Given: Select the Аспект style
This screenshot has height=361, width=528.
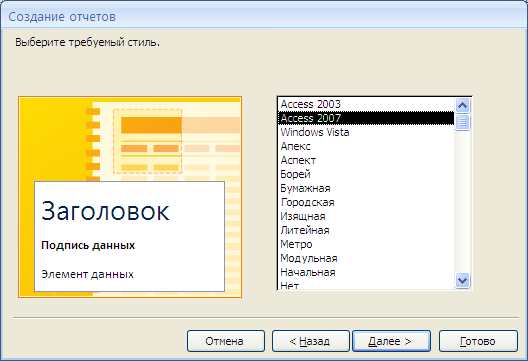Looking at the screenshot, I should tap(366, 160).
